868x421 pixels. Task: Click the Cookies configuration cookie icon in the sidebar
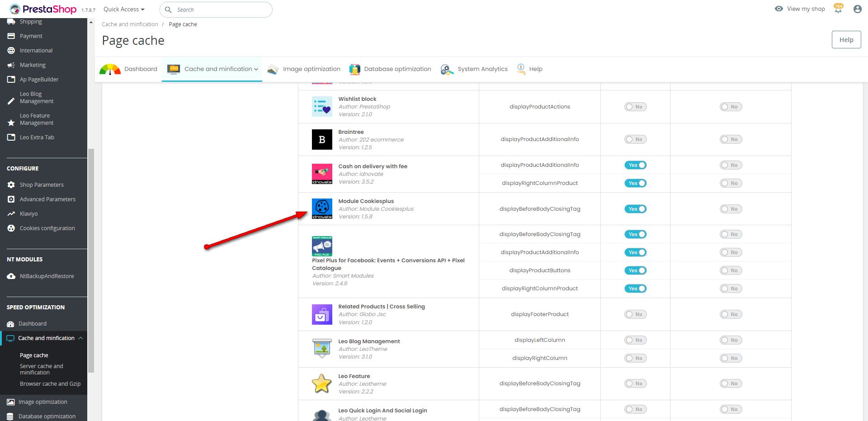pos(11,228)
